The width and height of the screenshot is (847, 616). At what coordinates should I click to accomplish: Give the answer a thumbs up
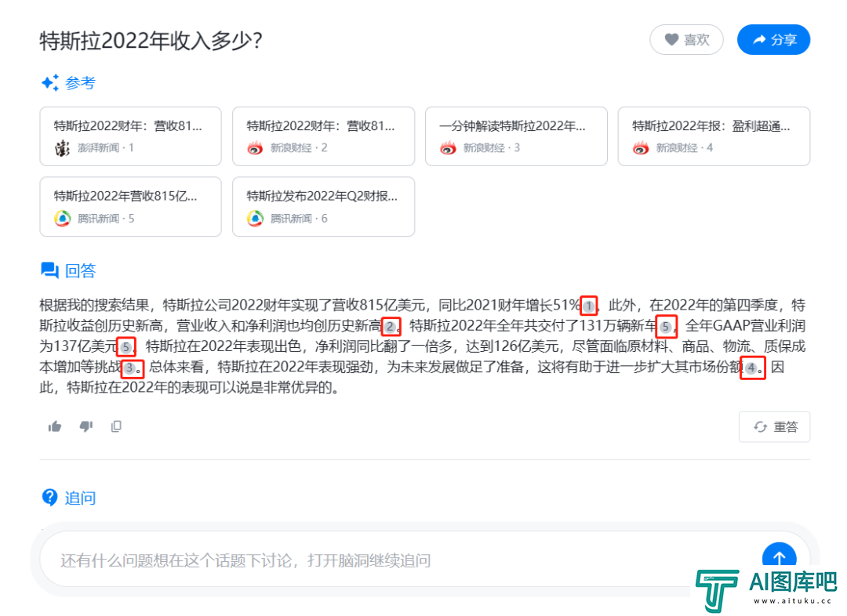point(55,426)
